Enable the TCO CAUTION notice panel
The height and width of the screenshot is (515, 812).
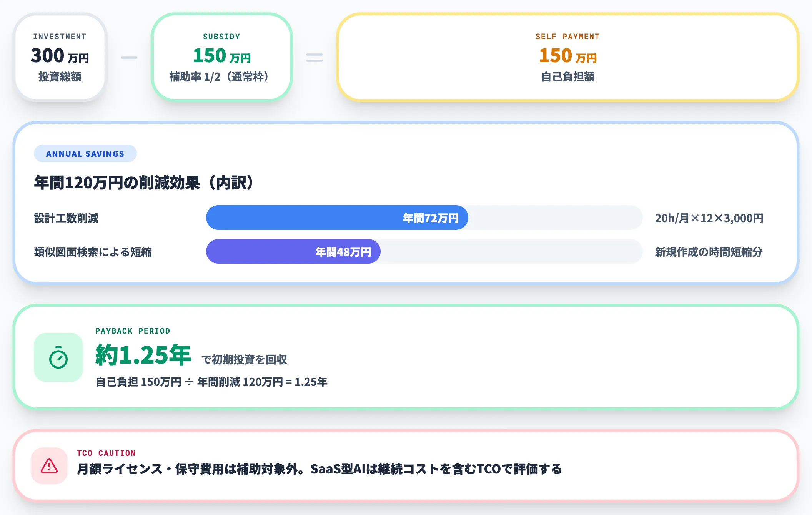[x=404, y=465]
